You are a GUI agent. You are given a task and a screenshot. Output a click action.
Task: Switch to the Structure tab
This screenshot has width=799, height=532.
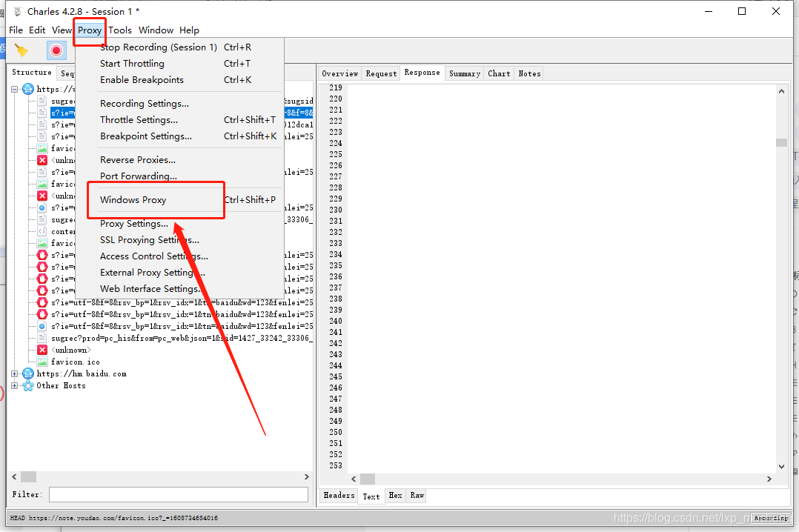click(32, 73)
